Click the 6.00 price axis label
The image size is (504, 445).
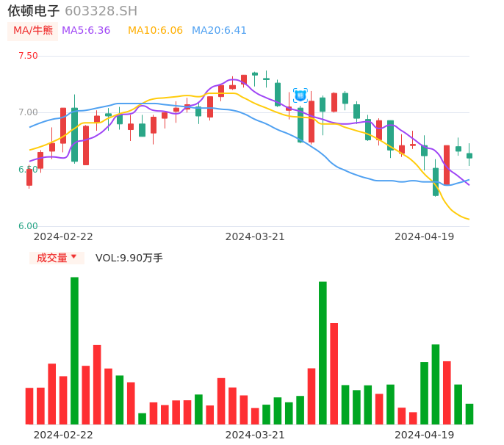point(28,226)
